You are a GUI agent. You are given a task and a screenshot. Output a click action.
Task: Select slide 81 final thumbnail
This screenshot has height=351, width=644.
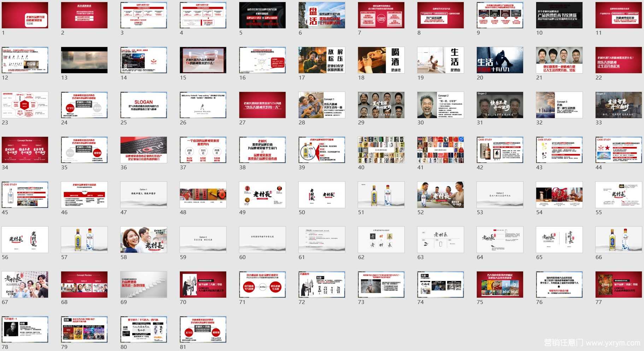pyautogui.click(x=203, y=329)
